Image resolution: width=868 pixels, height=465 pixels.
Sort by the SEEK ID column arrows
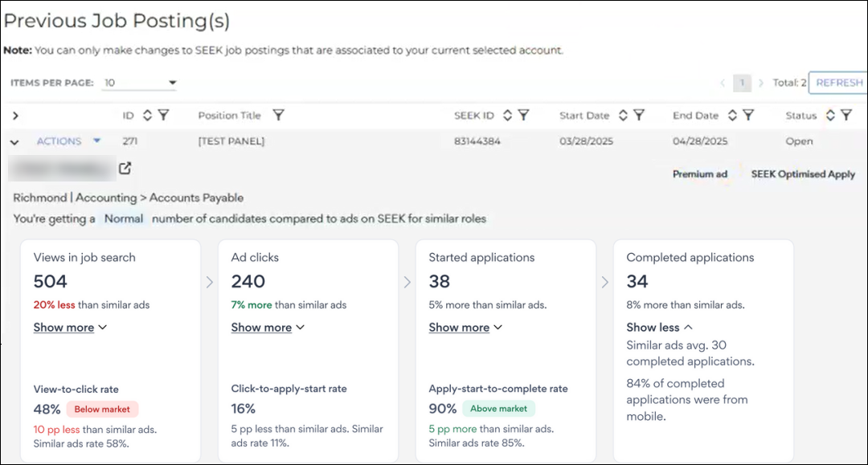click(x=507, y=116)
